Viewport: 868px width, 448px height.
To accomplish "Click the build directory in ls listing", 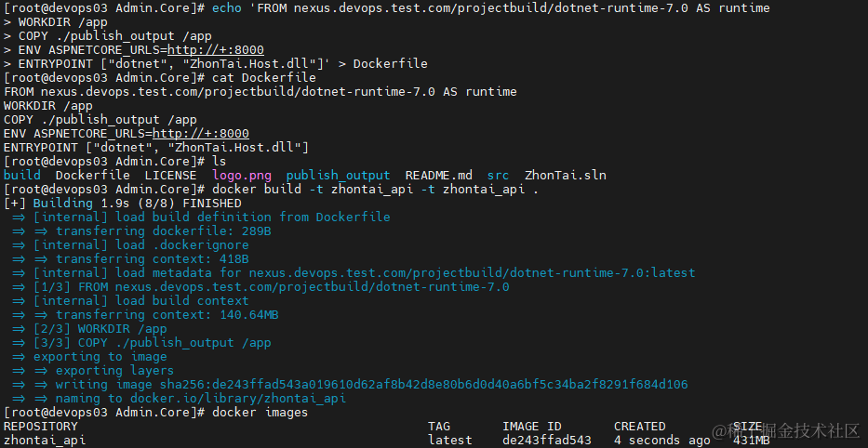I will click(x=22, y=176).
